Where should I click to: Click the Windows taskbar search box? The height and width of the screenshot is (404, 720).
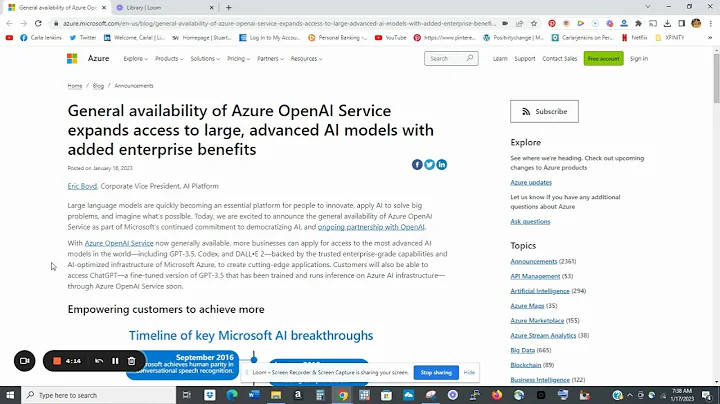[98, 395]
